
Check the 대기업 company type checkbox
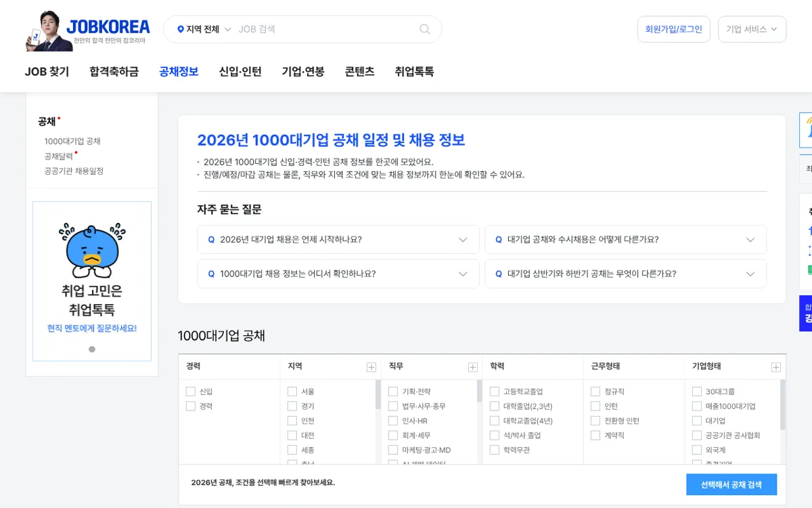tap(697, 421)
